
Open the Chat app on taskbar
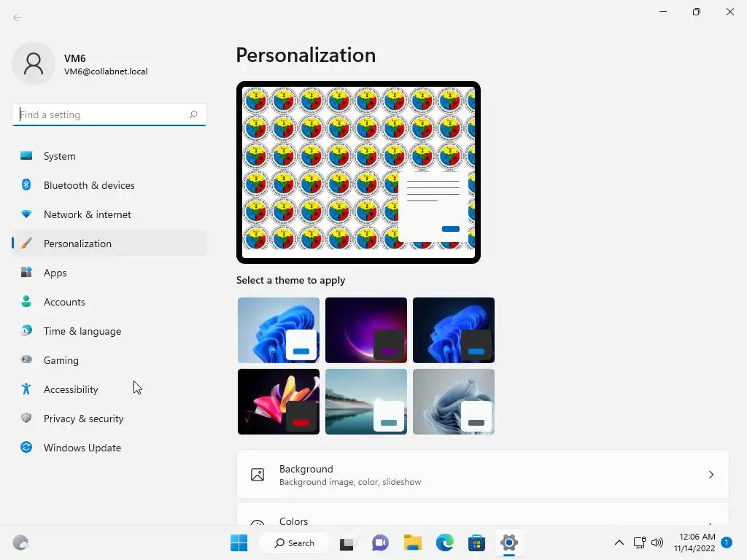click(x=379, y=542)
